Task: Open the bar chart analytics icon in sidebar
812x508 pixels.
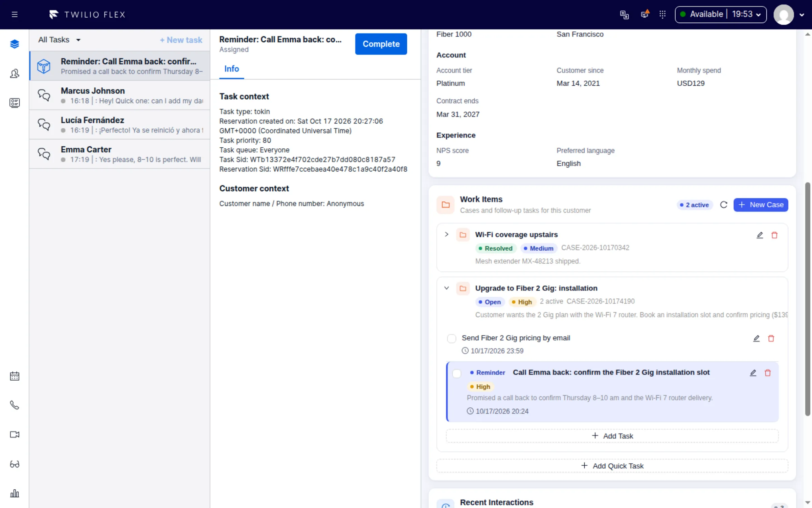Action: [15, 493]
